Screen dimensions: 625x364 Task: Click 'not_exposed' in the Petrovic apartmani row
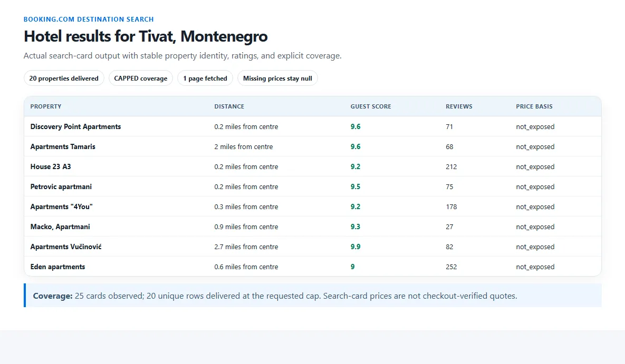pos(535,186)
